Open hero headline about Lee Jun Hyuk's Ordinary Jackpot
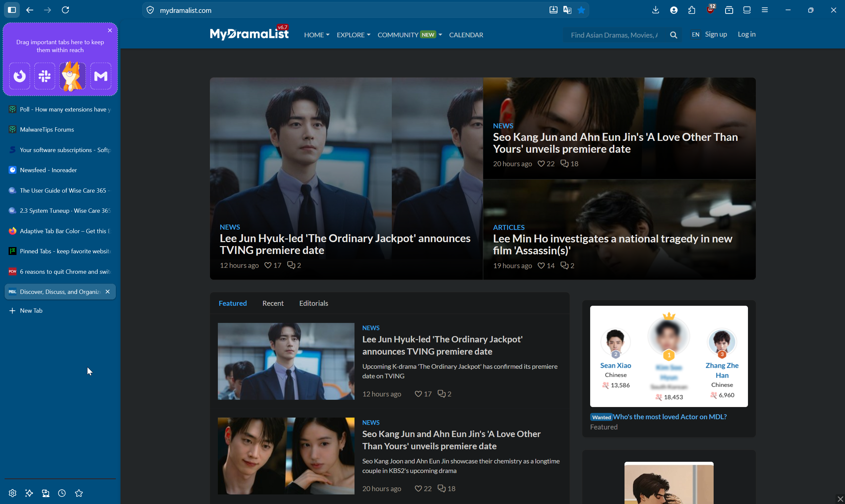The height and width of the screenshot is (504, 845). pyautogui.click(x=345, y=244)
